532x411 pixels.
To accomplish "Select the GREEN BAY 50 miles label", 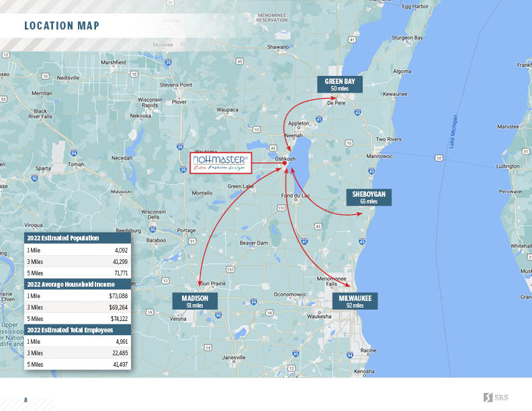I will (340, 85).
